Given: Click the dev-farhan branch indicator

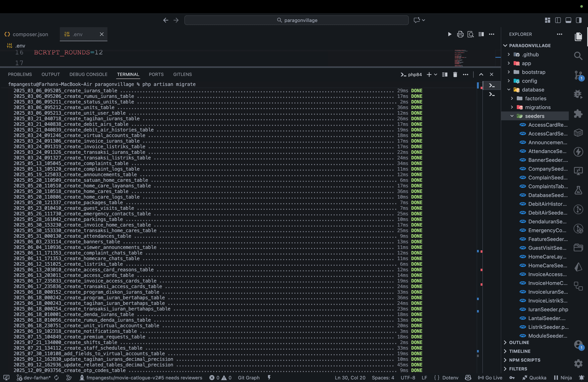Looking at the screenshot, I should point(35,378).
